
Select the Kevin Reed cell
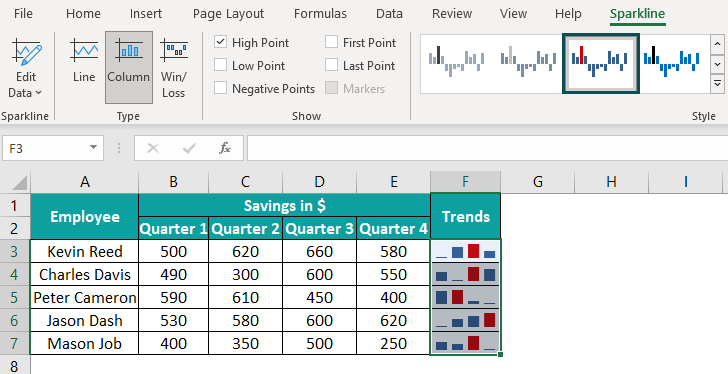click(x=84, y=251)
